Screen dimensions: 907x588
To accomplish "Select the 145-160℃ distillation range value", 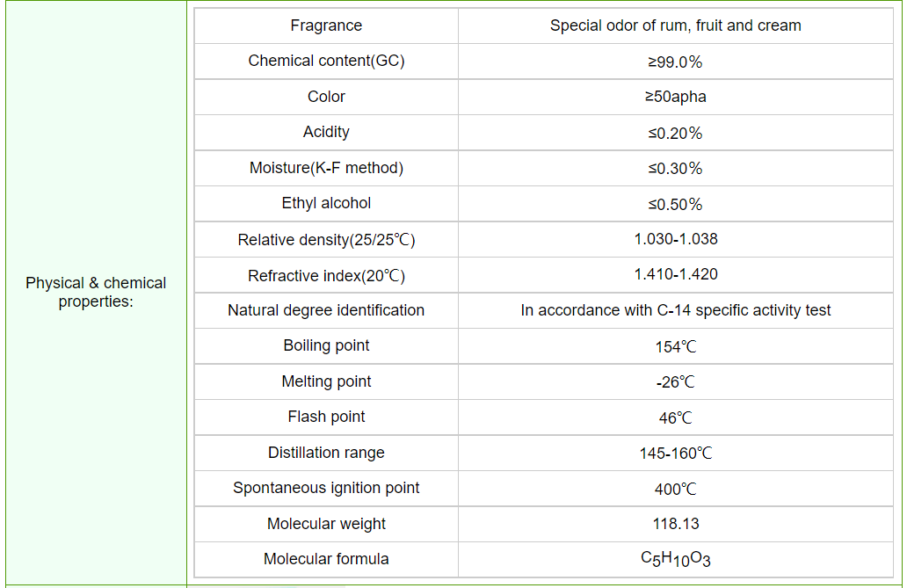I will click(675, 454).
